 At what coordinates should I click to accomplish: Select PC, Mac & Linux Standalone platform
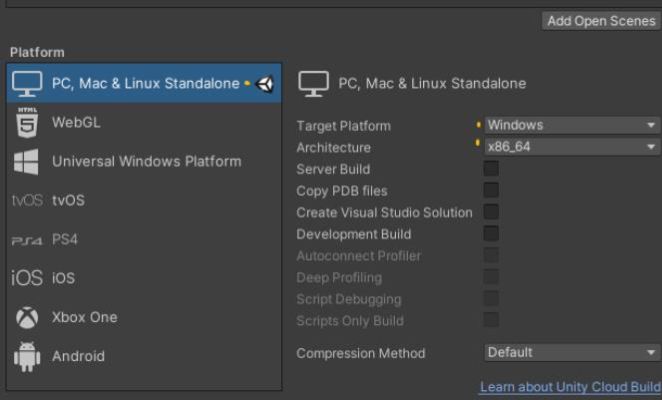(x=144, y=83)
